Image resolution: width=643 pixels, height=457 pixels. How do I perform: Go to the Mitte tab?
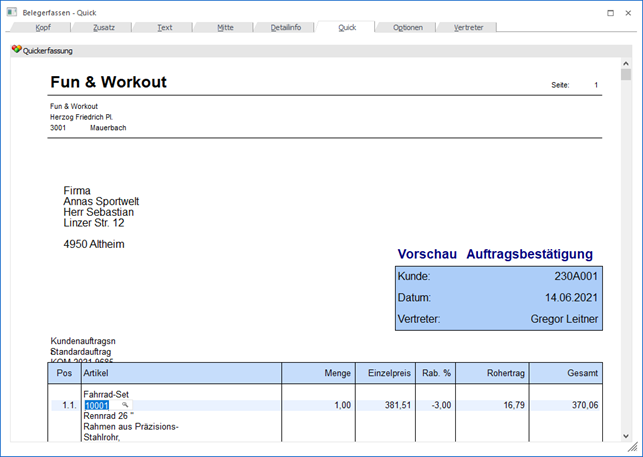[225, 27]
